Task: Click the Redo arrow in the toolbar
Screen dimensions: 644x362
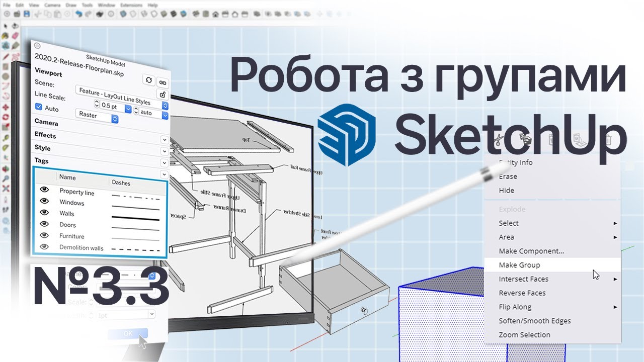Action: pos(88,14)
